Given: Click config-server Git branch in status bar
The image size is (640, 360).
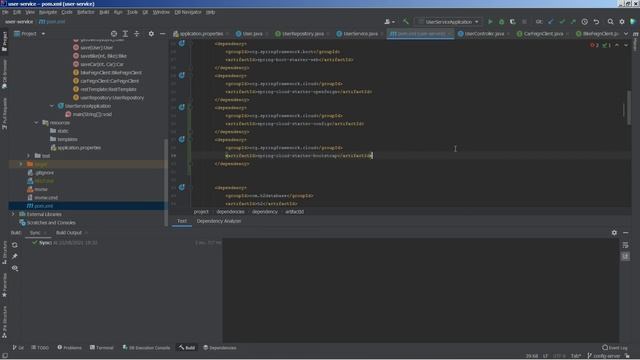Looking at the screenshot, I should click(604, 356).
